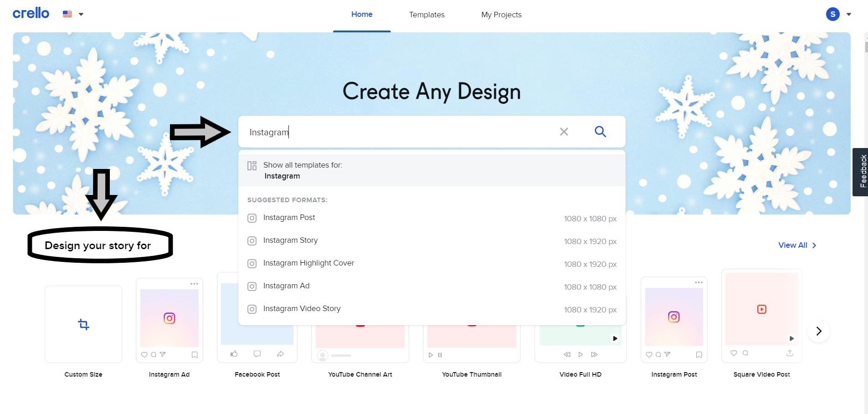Click next arrow of format carousel
Screen dimensions: 868x414
pyautogui.click(x=819, y=331)
